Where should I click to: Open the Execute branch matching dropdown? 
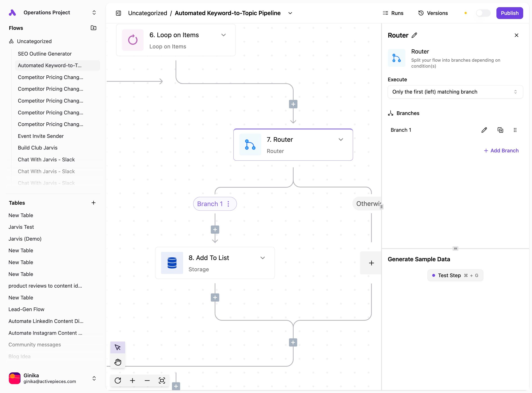click(x=455, y=92)
